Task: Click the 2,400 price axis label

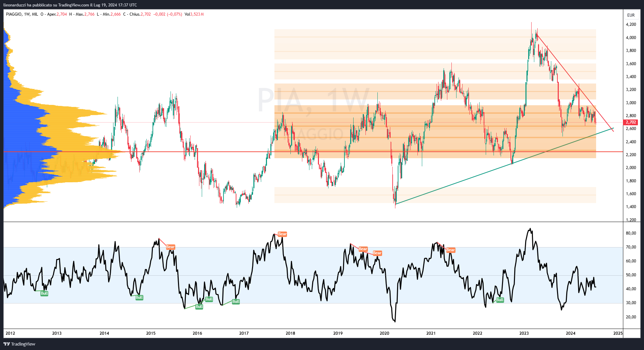Action: click(x=631, y=142)
